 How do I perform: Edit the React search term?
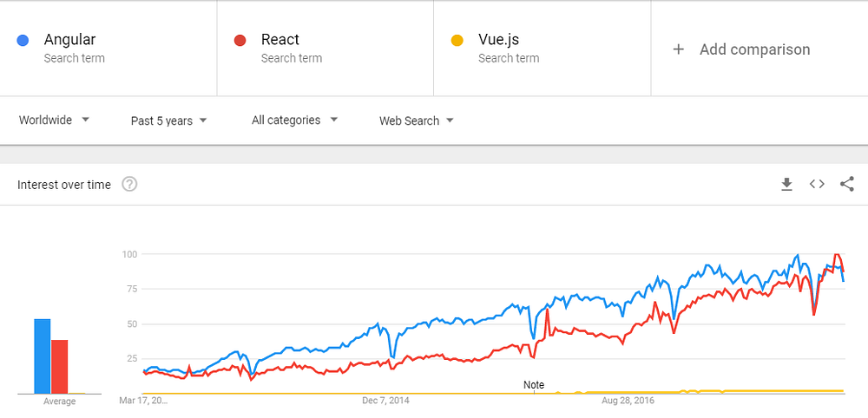click(280, 40)
